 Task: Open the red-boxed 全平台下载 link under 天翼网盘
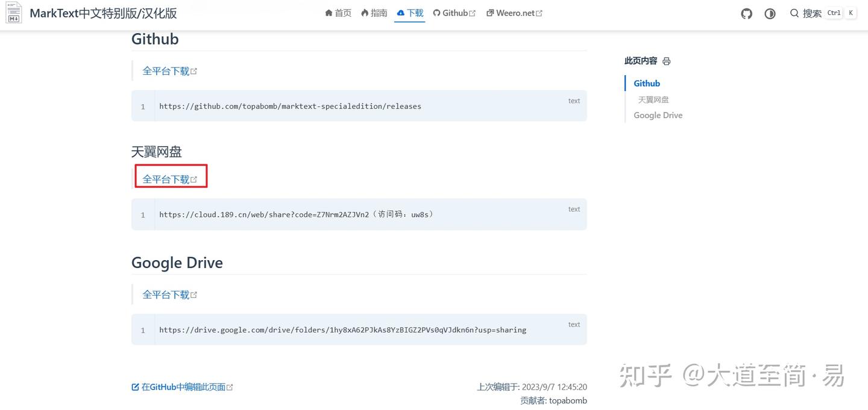coord(166,178)
